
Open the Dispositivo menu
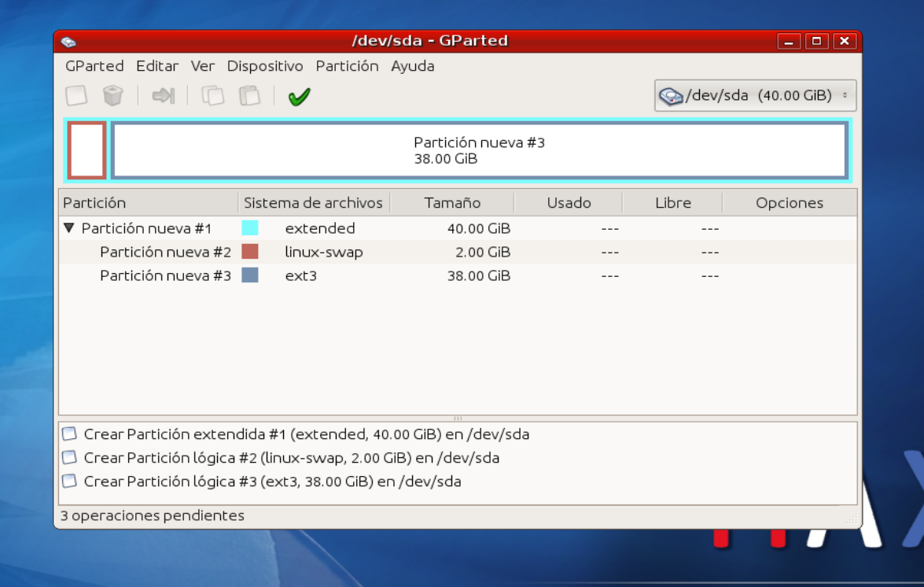[264, 66]
